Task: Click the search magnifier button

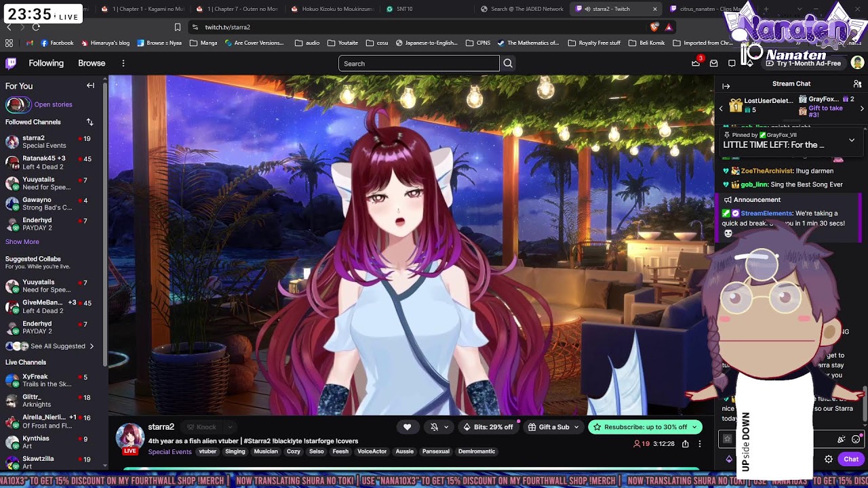Action: click(x=508, y=63)
